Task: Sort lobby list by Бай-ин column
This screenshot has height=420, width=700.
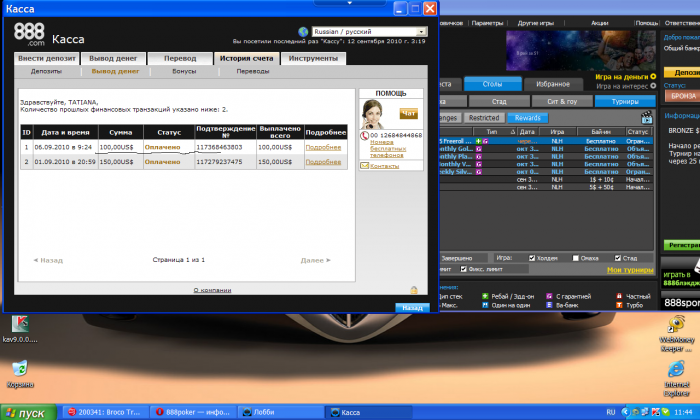Action: click(x=600, y=132)
